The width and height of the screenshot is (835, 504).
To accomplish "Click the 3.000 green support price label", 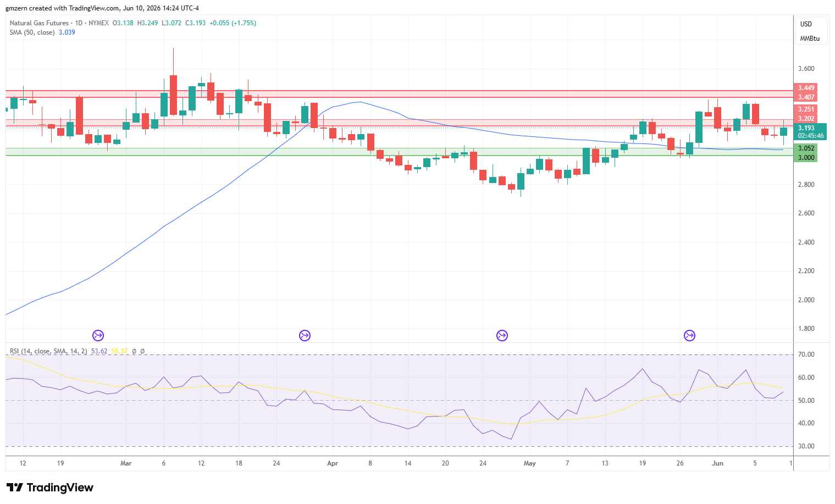I will 806,158.
